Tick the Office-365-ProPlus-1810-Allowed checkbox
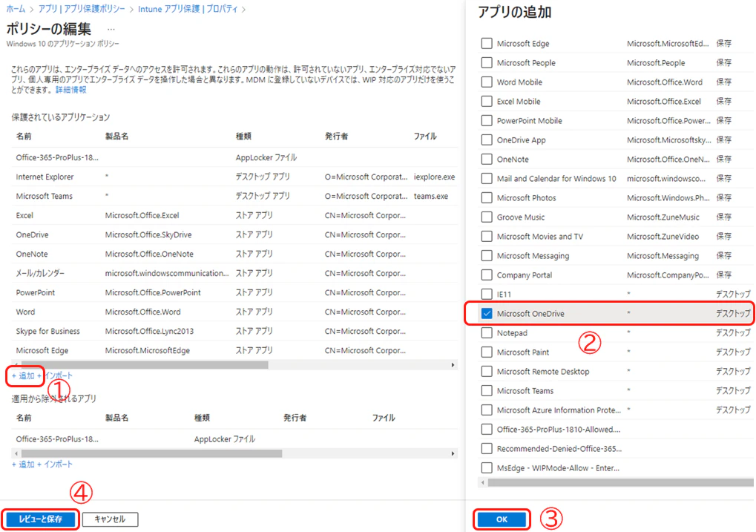756x532 pixels. (487, 430)
